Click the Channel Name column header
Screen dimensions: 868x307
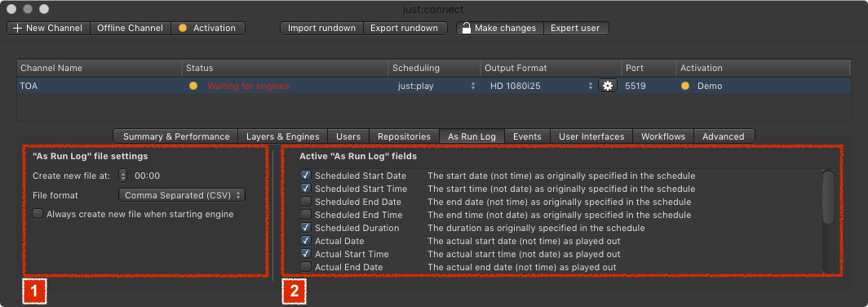(x=99, y=68)
